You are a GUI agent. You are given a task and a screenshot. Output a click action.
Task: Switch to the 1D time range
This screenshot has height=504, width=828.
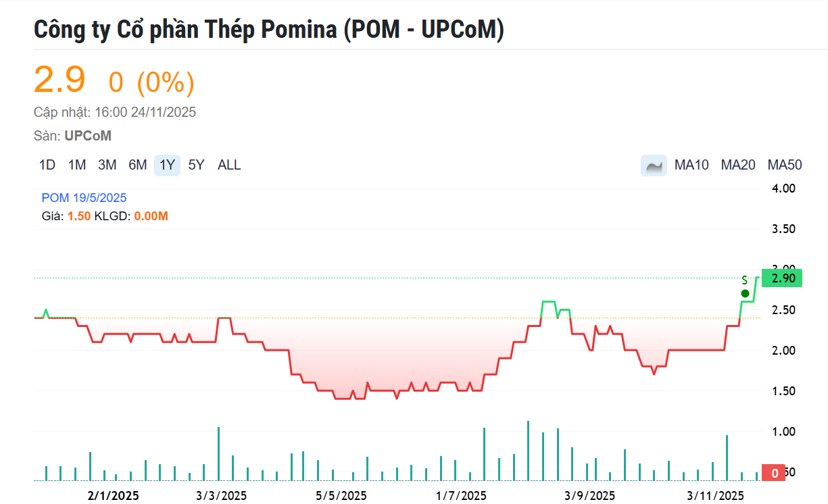pyautogui.click(x=47, y=166)
